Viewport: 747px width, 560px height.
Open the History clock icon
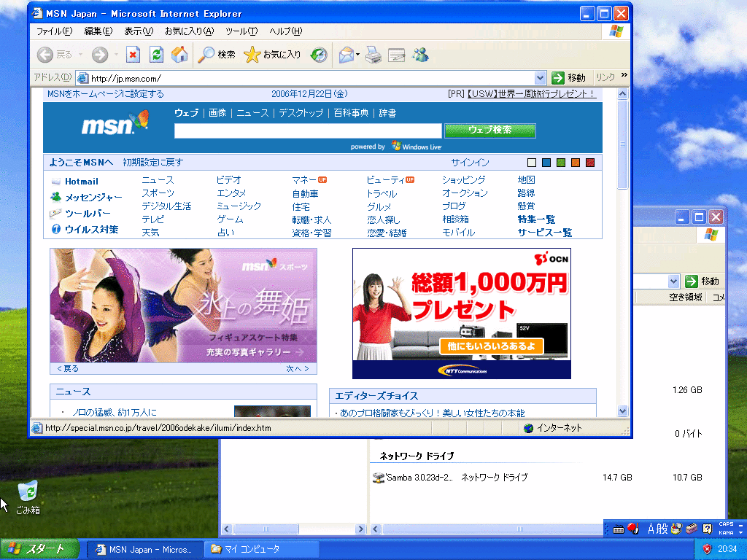[x=319, y=55]
